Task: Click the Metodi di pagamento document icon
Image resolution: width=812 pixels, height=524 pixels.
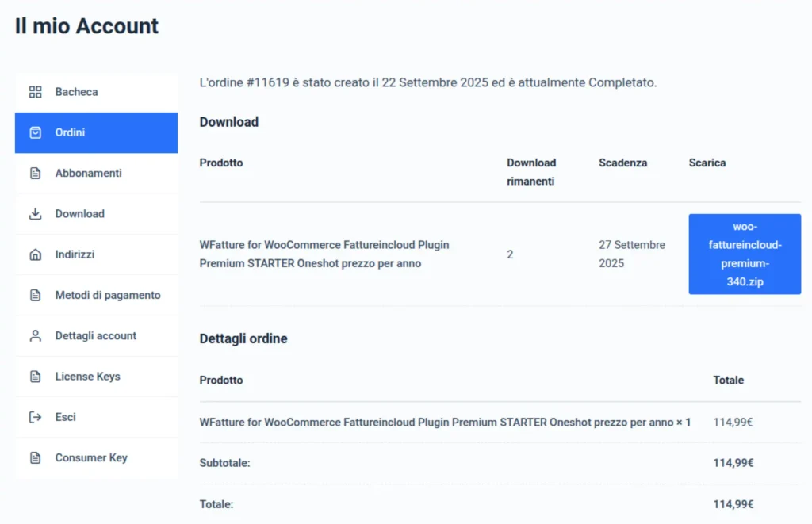Action: [x=35, y=295]
